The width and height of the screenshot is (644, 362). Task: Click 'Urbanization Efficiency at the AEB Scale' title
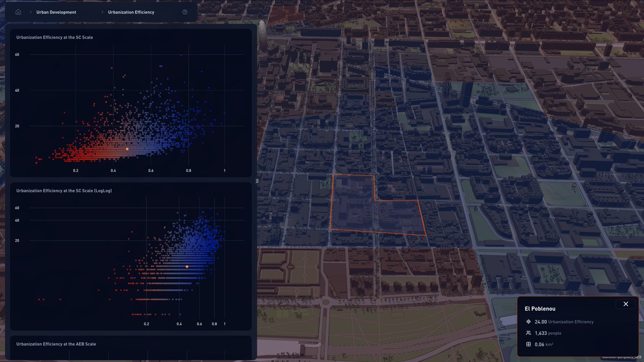click(x=56, y=344)
